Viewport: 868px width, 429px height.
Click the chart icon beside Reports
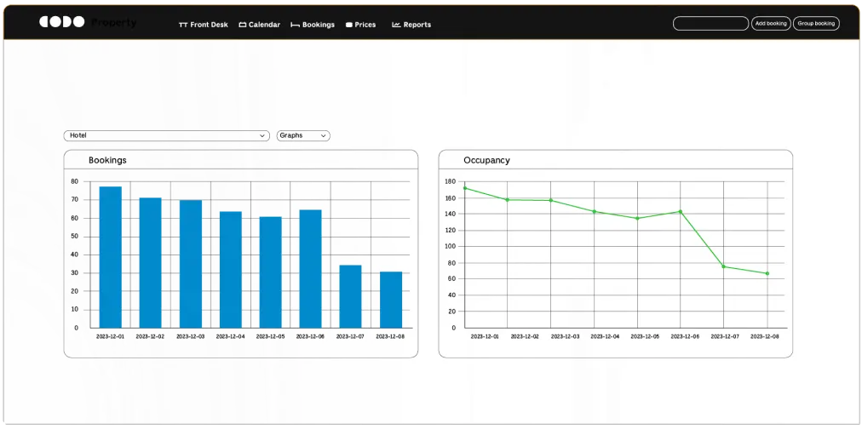[396, 25]
